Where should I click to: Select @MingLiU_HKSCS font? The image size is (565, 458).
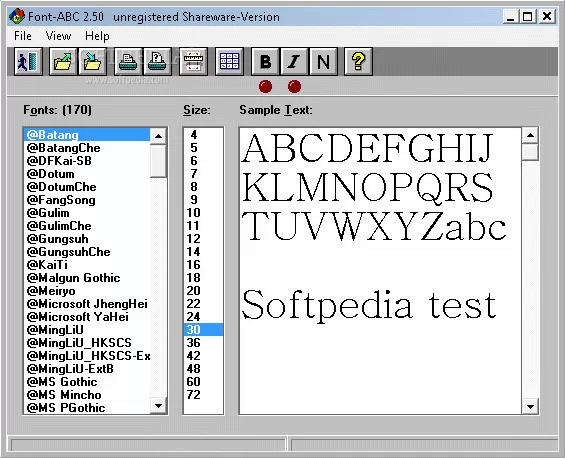[87, 342]
